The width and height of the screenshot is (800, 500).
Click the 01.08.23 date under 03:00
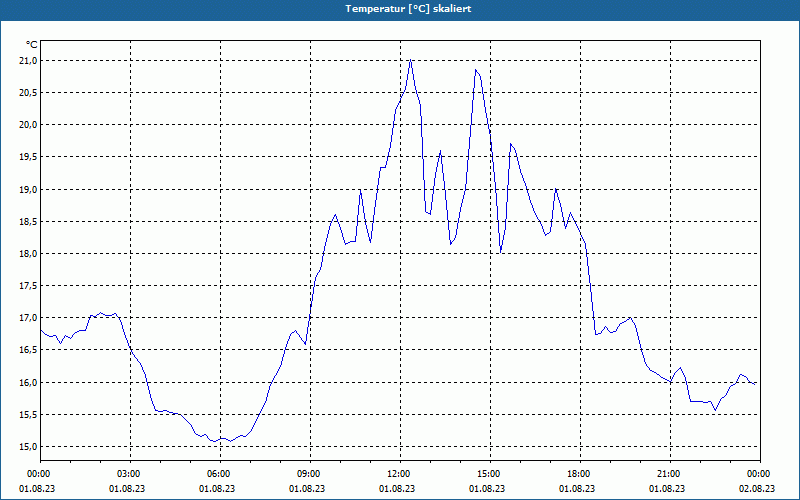[x=127, y=488]
